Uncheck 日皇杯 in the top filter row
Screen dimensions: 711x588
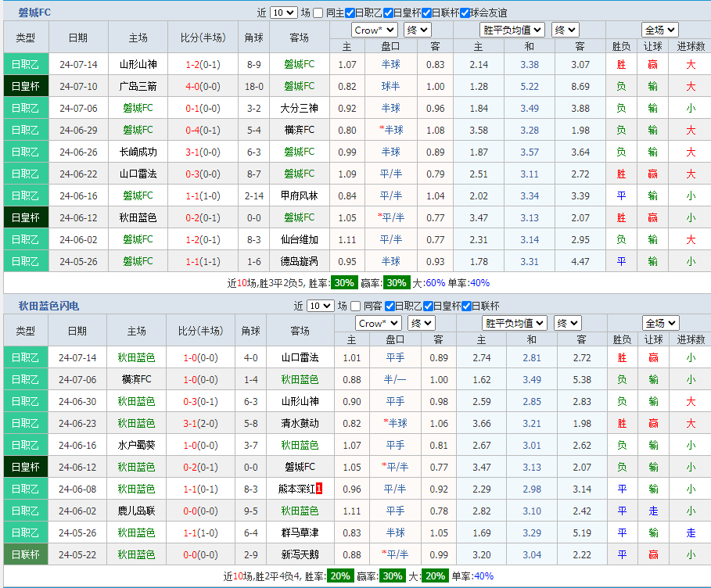point(387,12)
